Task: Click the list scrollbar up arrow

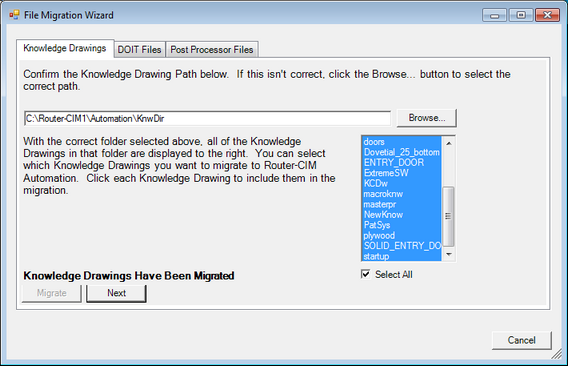Action: point(448,143)
